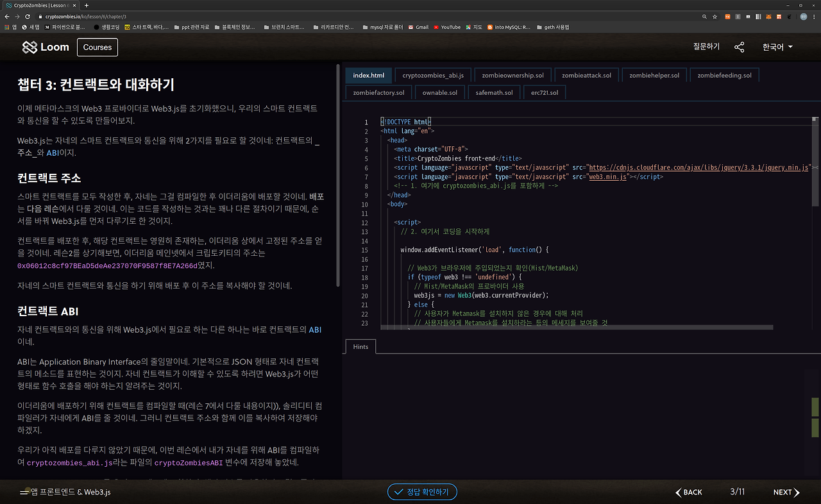Open the 'into MySQL' Blogger bookmark
The height and width of the screenshot is (504, 821).
click(509, 27)
